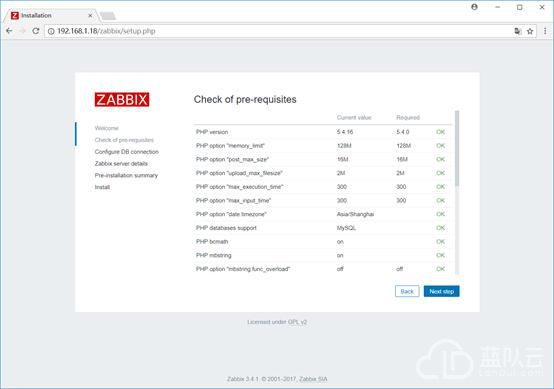The width and height of the screenshot is (554, 389).
Task: Click the browser forward arrow
Action: 23,31
